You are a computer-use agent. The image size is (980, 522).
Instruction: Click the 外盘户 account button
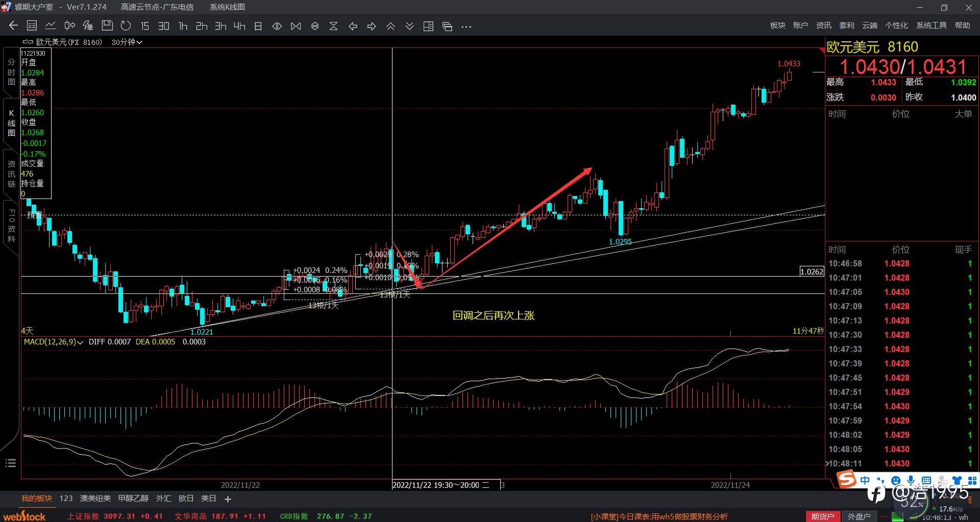tap(859, 516)
